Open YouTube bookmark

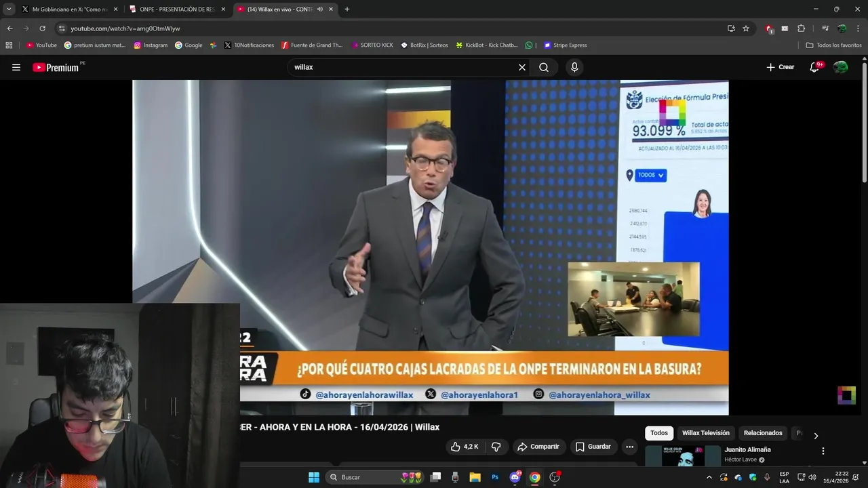41,45
